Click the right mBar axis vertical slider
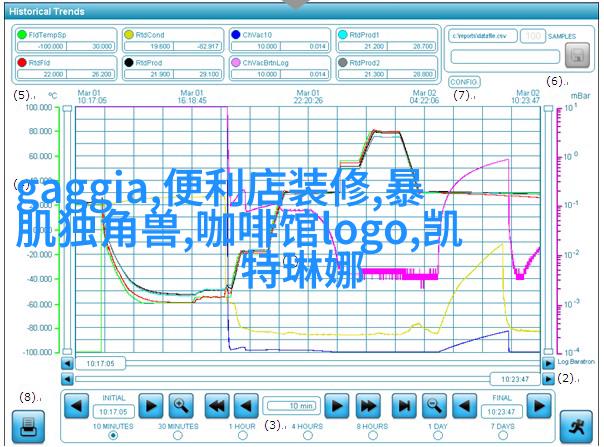Screen dimensions: 604x447 pos(548,230)
